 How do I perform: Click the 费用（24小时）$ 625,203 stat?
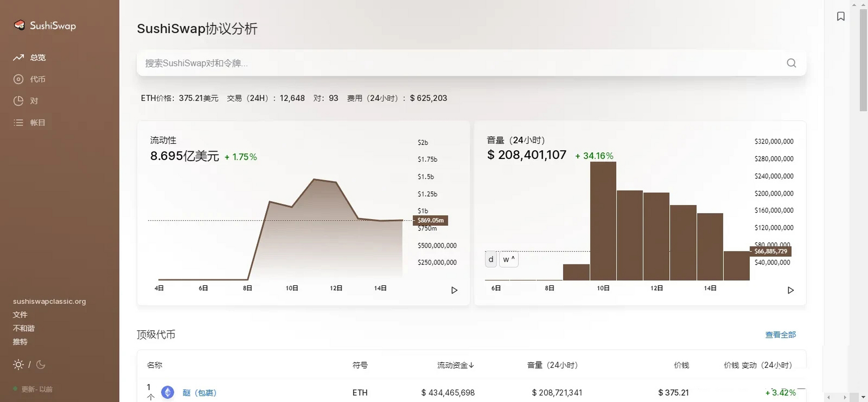coord(397,98)
